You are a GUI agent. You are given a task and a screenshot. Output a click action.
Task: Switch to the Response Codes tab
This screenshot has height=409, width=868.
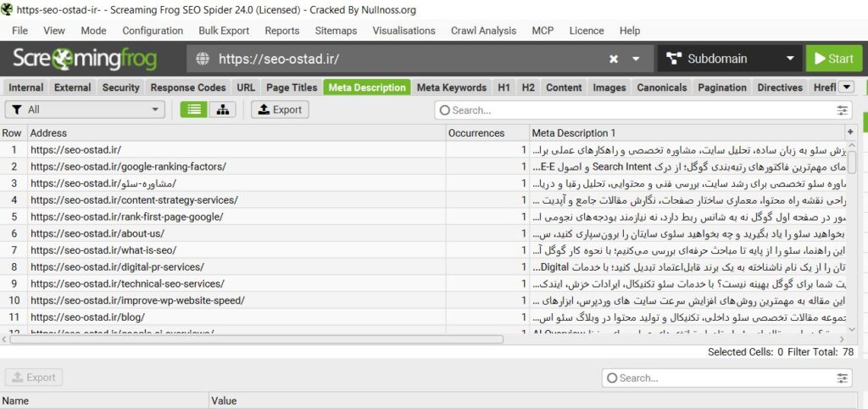point(188,87)
